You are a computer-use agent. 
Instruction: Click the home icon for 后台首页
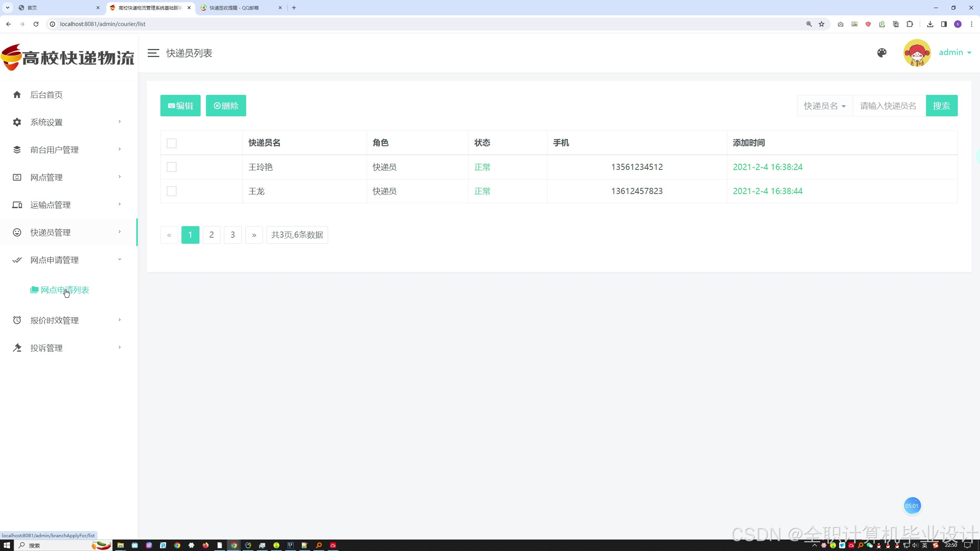17,95
